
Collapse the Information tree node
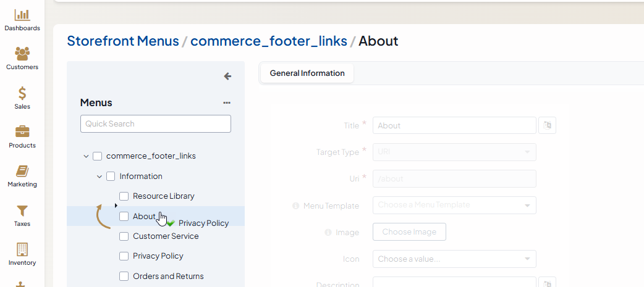tap(100, 177)
